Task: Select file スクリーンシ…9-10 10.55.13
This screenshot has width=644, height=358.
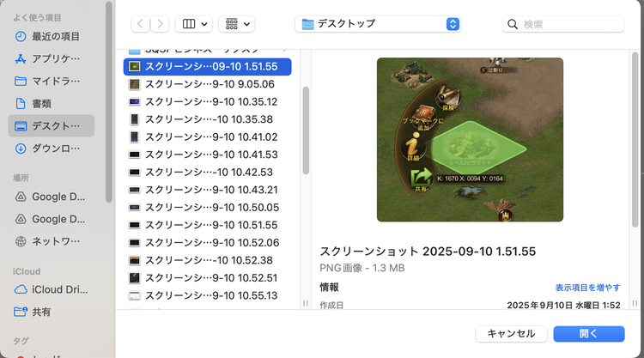Action: [208, 296]
